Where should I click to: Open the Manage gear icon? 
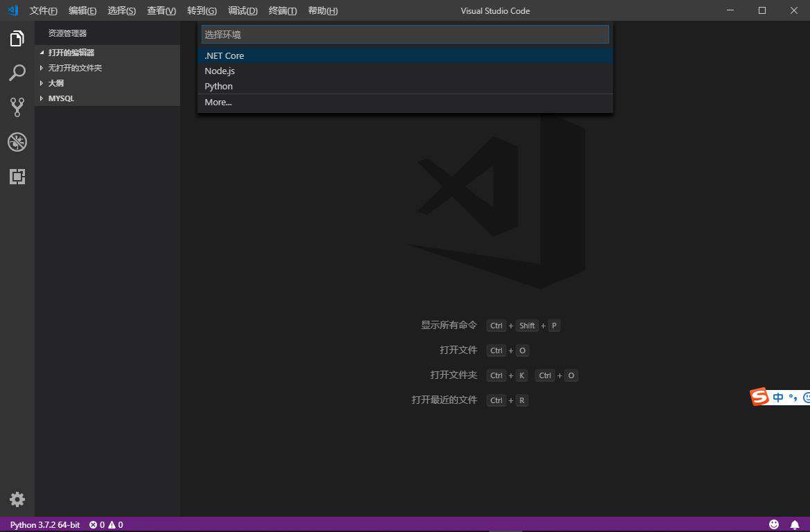pyautogui.click(x=17, y=499)
